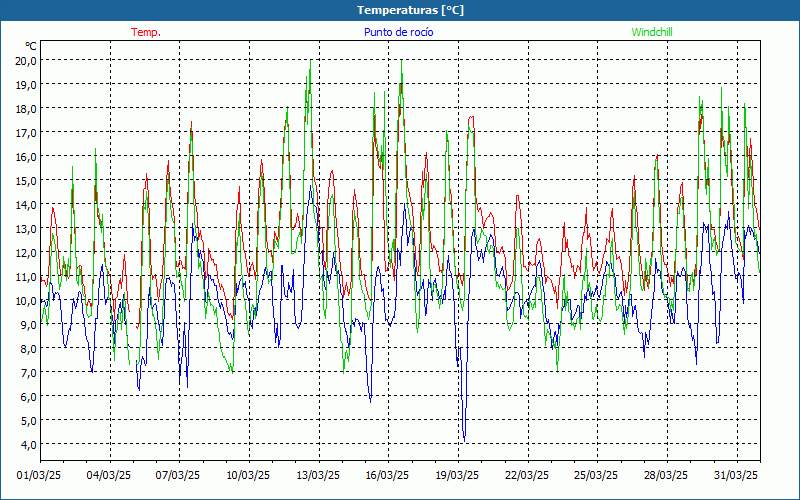Viewport: 800px width, 500px height.
Task: Select the blue Punto de rocío legend label
Action: (398, 32)
